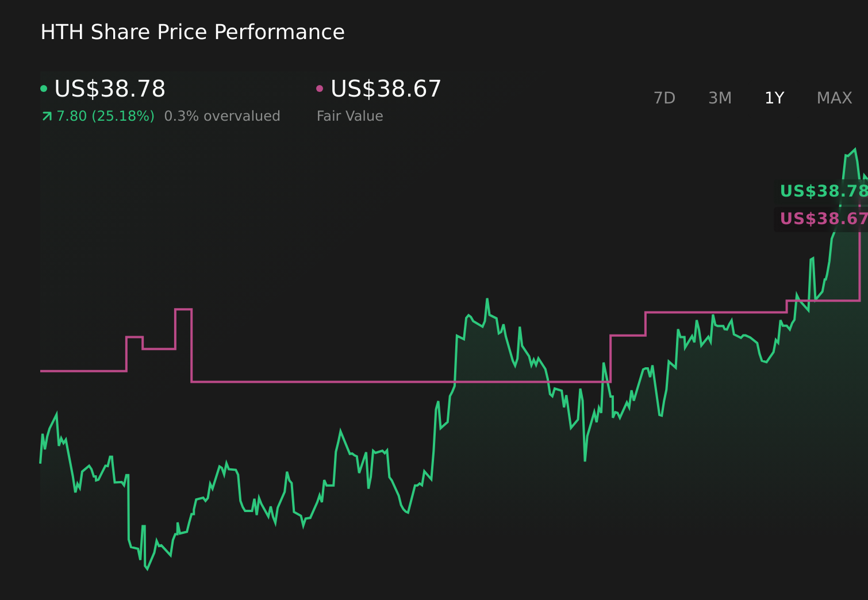Screen dimensions: 868x600
Task: Switch to the MAX time range tab
Action: tap(834, 98)
